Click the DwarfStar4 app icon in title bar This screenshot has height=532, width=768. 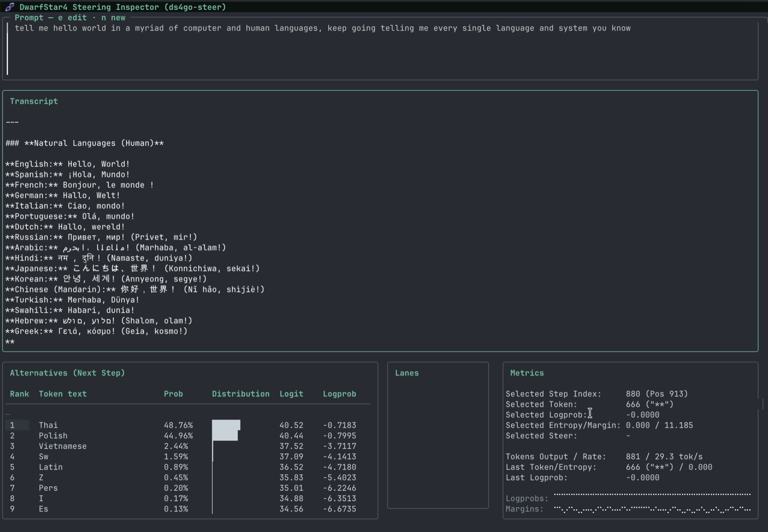(10, 7)
